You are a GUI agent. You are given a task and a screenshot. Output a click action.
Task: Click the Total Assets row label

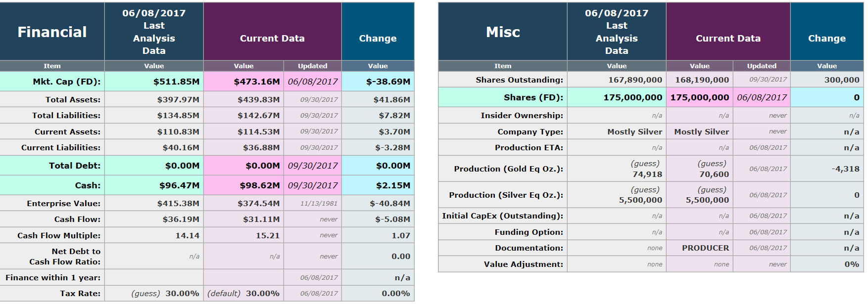point(73,100)
